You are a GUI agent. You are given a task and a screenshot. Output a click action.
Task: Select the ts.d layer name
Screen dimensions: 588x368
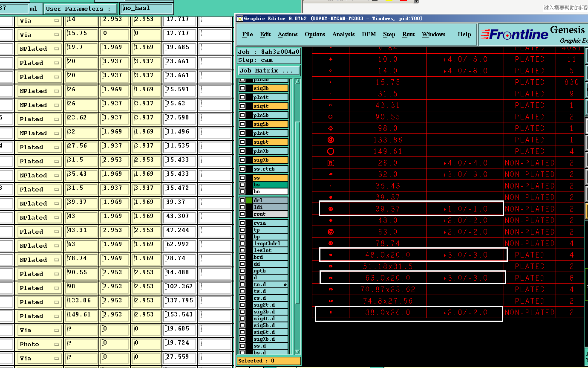pos(270,291)
